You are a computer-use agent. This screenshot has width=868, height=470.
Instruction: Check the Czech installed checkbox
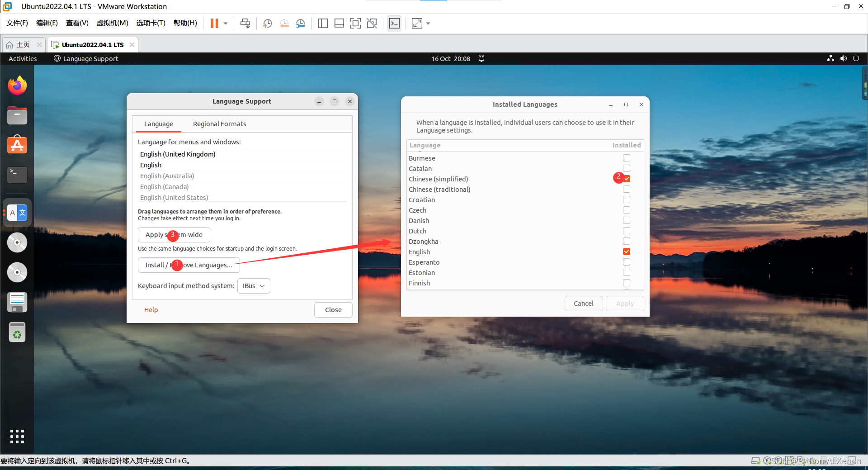click(x=627, y=210)
